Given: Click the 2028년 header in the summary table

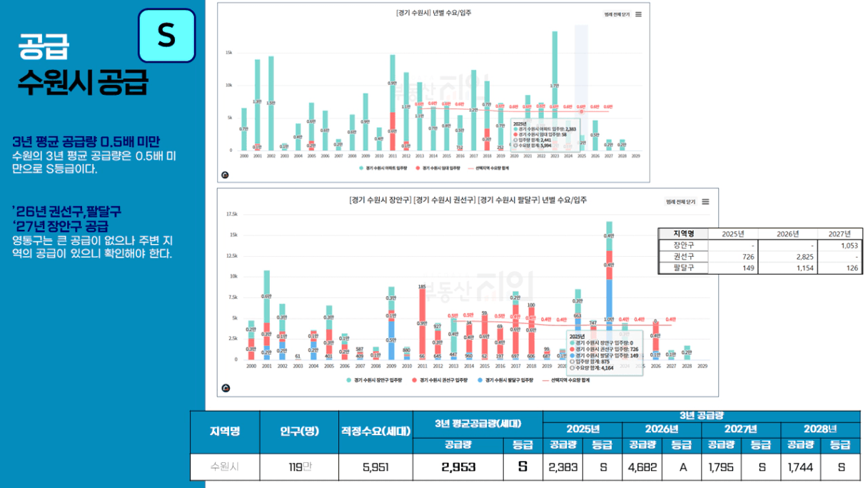Looking at the screenshot, I should [x=821, y=429].
